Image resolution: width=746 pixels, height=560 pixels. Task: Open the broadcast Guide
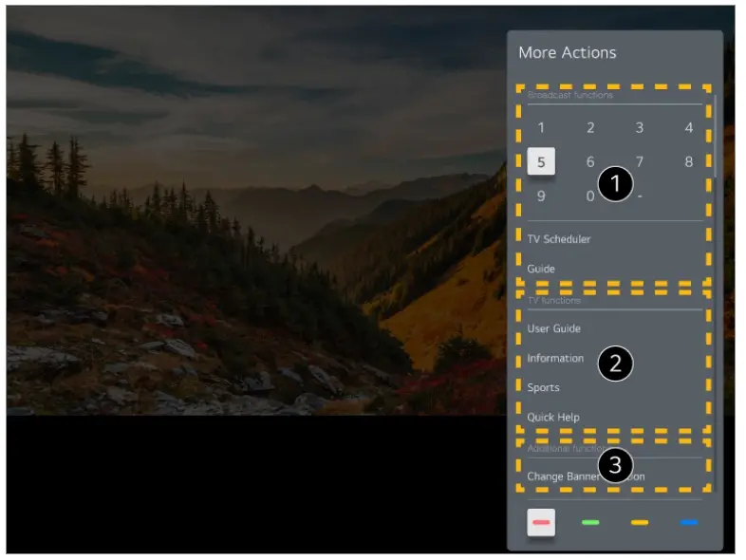pyautogui.click(x=541, y=269)
